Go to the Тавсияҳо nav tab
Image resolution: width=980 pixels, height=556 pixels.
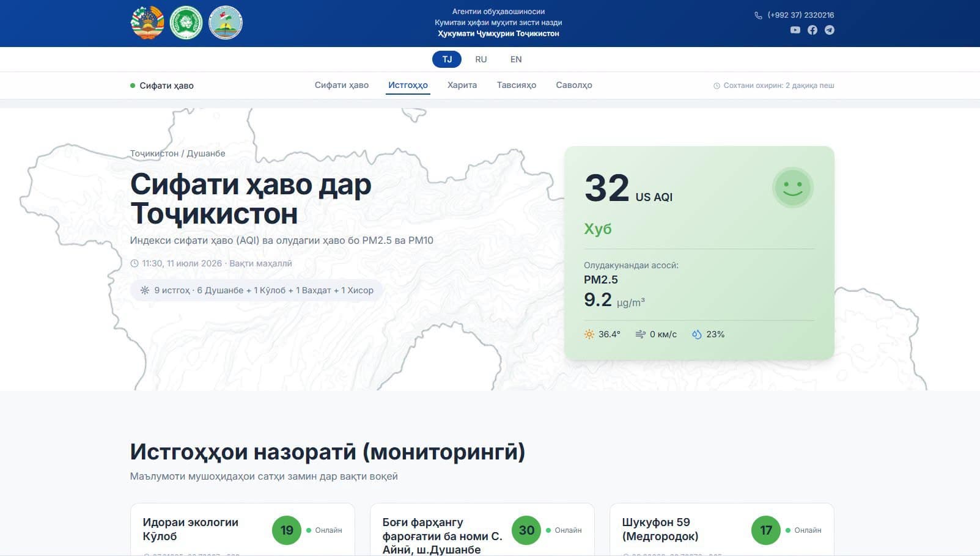tap(517, 85)
